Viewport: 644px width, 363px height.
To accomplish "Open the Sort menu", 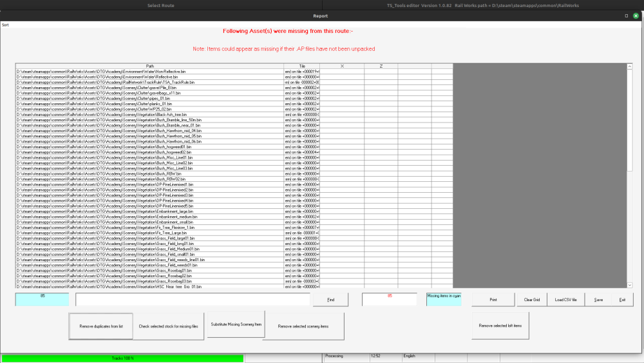I will point(5,25).
